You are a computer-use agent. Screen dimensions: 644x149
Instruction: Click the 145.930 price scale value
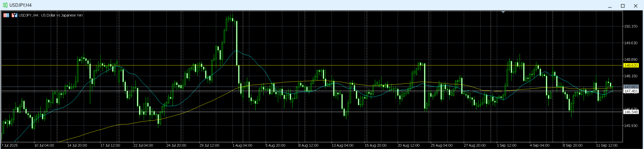[631, 126]
